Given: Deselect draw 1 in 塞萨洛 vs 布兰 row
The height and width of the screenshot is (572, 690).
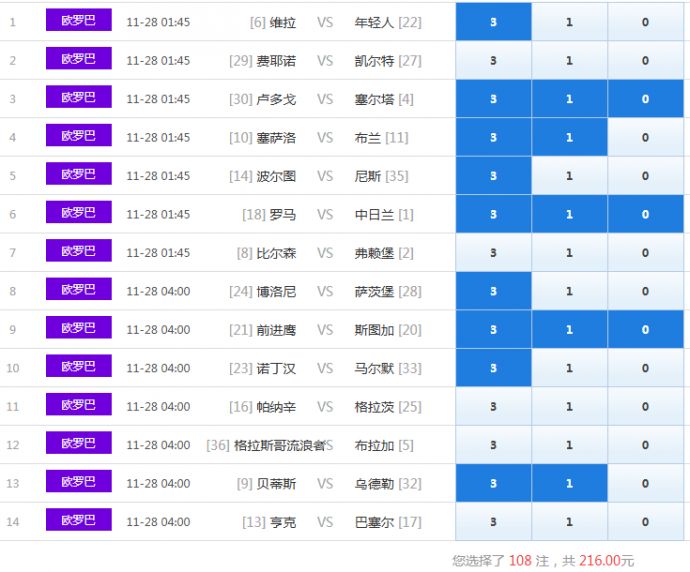Looking at the screenshot, I should click(x=569, y=138).
